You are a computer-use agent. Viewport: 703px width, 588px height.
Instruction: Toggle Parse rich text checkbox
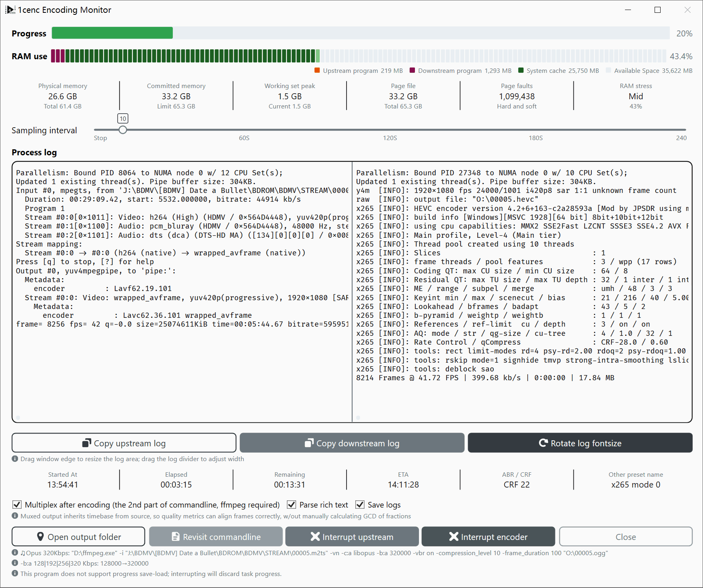click(x=292, y=505)
